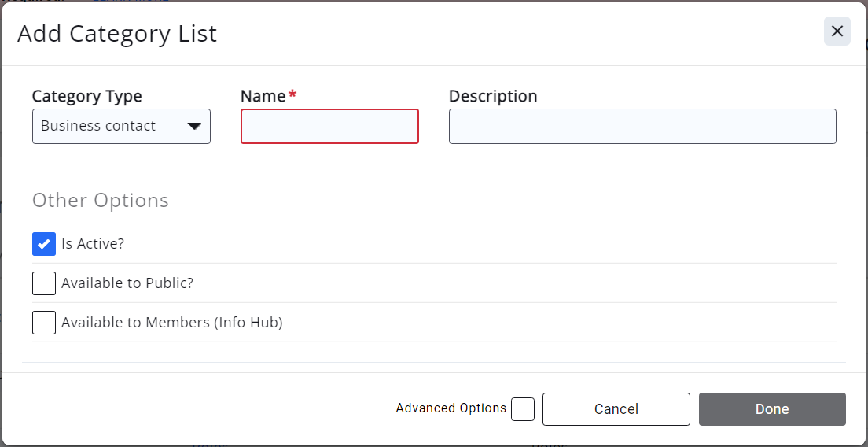Screen dimensions: 868x447
Task: Open the Category Type dropdown
Action: pos(121,126)
